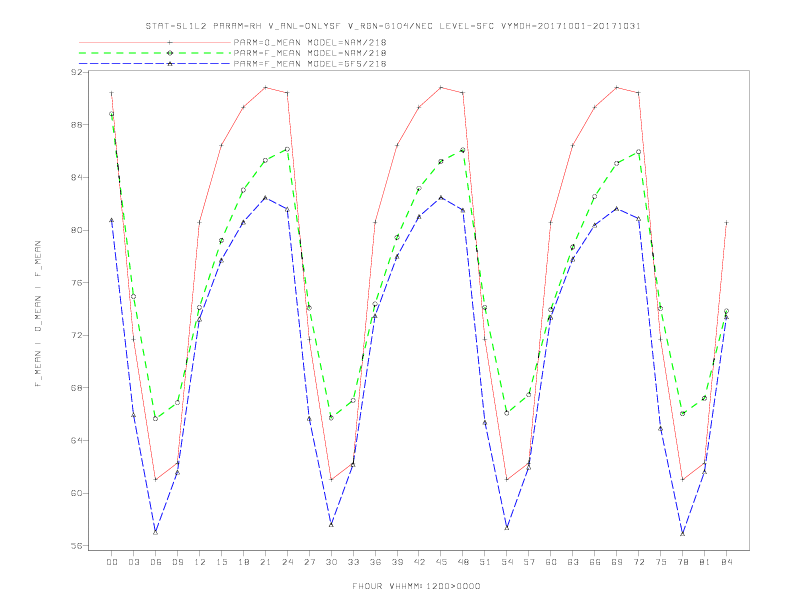Click the x-axis tick label 42

[x=419, y=562]
